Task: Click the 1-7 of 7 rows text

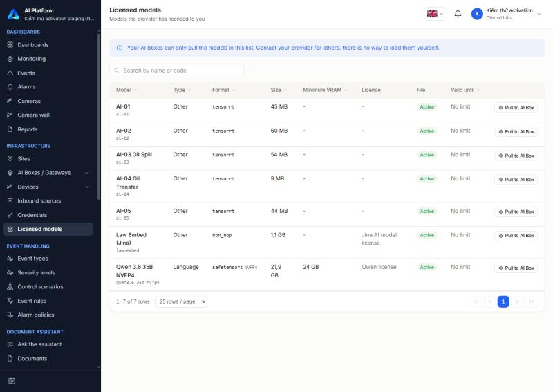Action: coord(133,301)
